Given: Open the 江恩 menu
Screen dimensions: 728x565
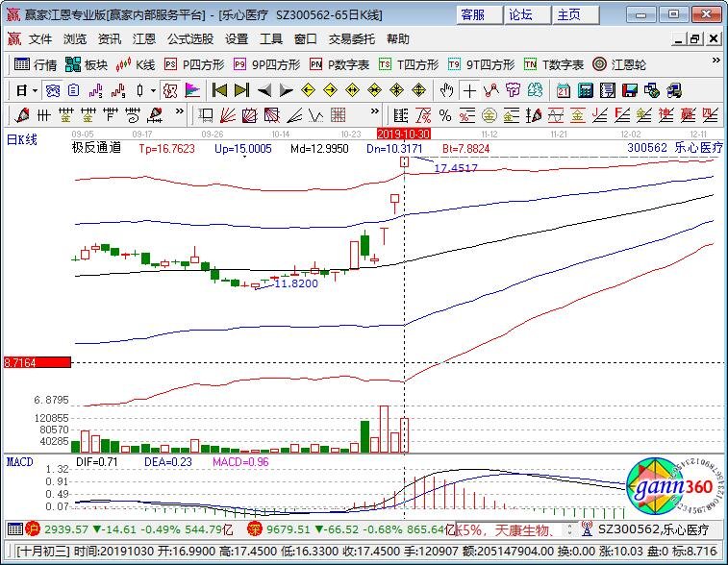Looking at the screenshot, I should (144, 39).
